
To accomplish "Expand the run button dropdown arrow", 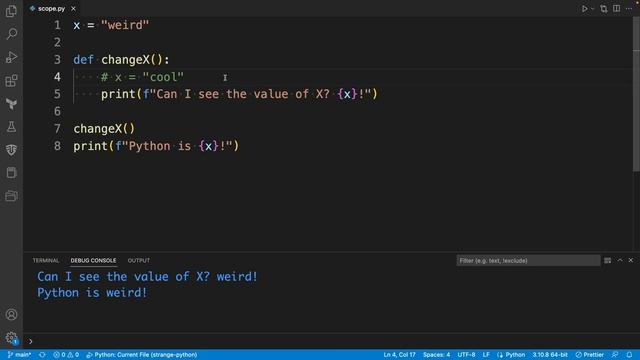I will [x=592, y=9].
